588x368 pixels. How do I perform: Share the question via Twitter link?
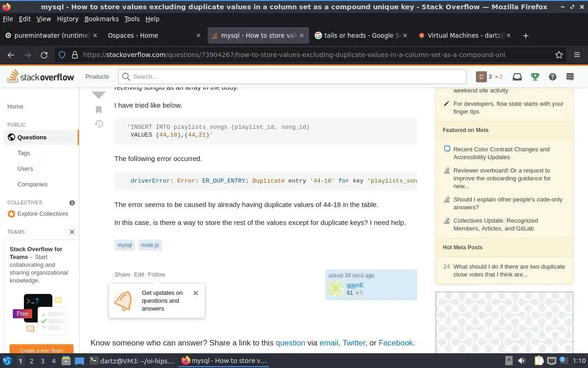[354, 343]
